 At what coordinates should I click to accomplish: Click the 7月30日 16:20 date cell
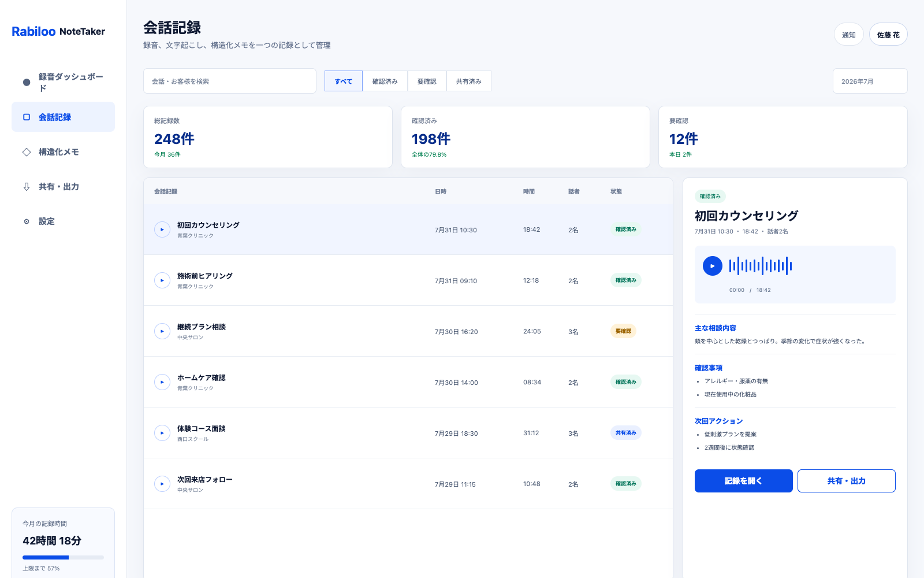coord(456,332)
